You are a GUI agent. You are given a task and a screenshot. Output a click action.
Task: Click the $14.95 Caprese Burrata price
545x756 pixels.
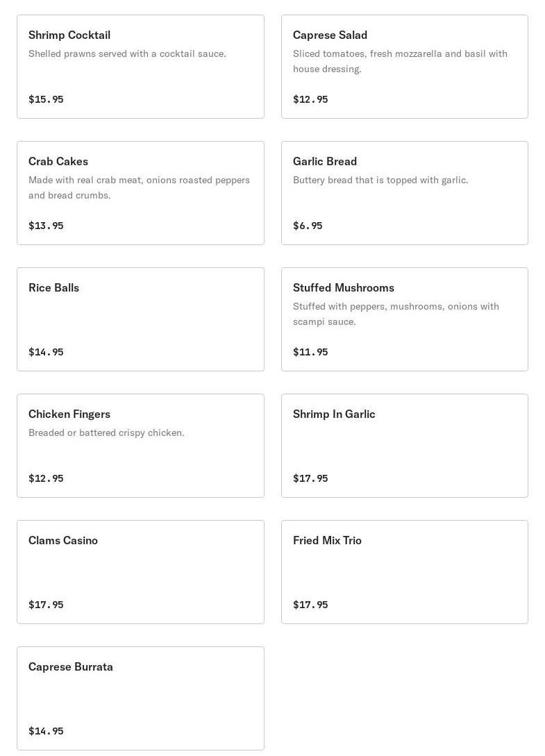point(46,731)
